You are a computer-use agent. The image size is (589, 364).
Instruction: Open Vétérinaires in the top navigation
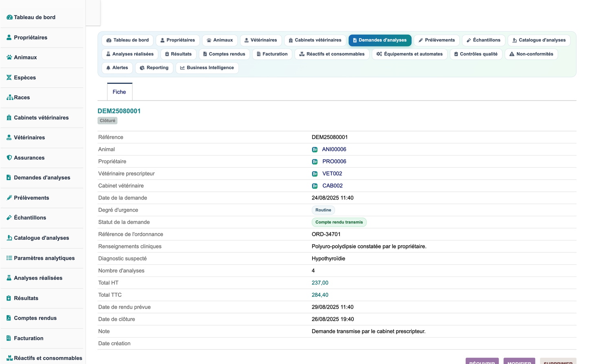click(261, 40)
